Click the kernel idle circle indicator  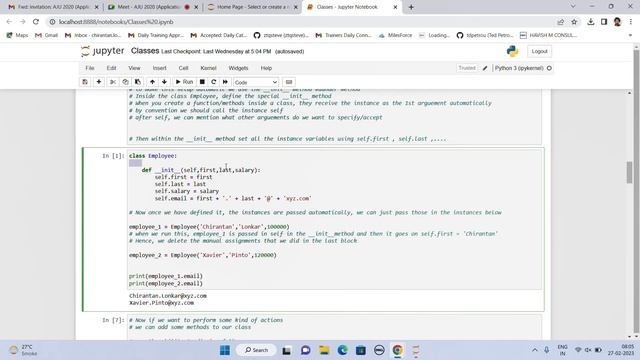[x=549, y=68]
